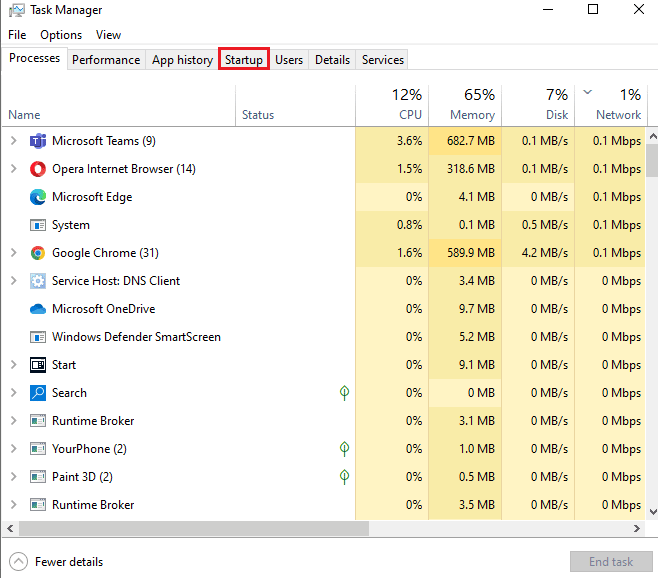Switch to the Performance tab

coord(106,60)
